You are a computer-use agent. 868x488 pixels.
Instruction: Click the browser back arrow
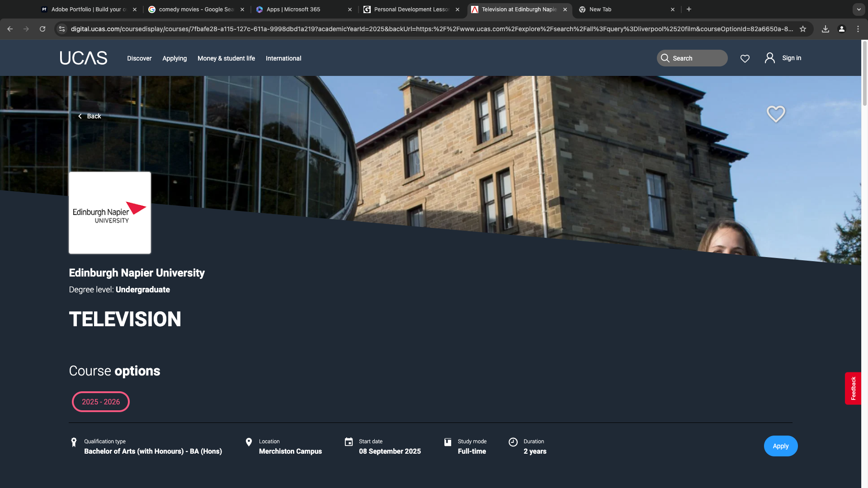click(10, 29)
